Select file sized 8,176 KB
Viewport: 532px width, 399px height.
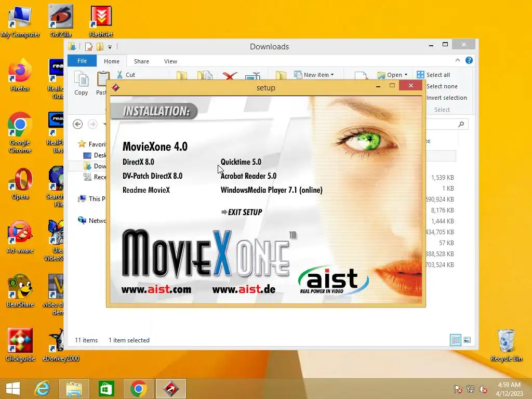[443, 210]
